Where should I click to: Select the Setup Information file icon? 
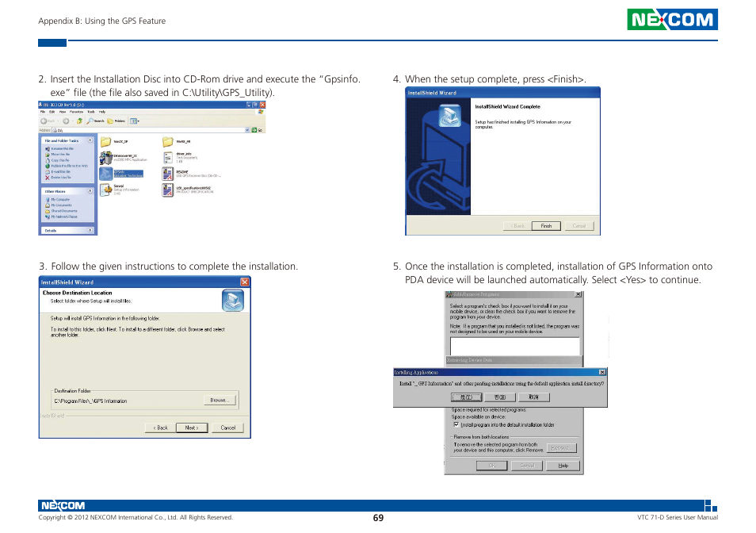click(x=105, y=190)
